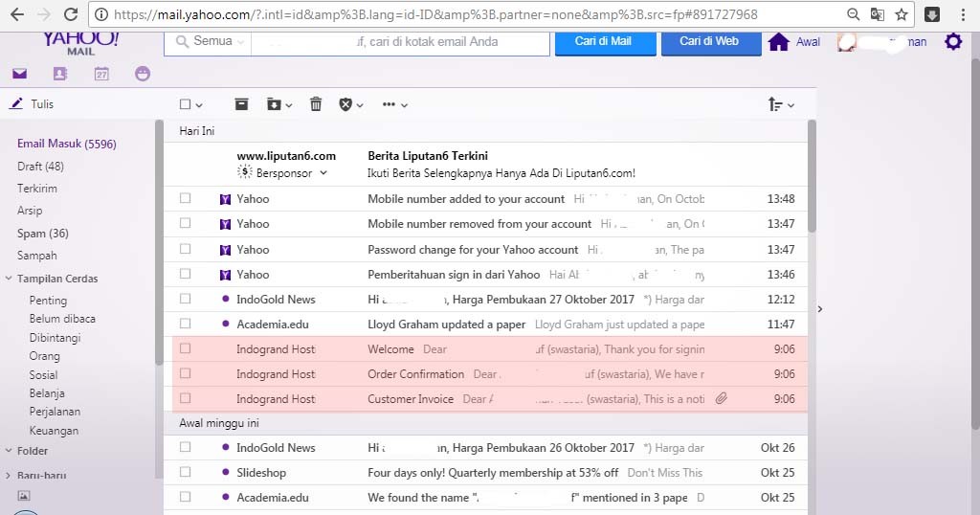Expand the more actions ellipsis dropdown
This screenshot has width=980, height=515.
[394, 104]
